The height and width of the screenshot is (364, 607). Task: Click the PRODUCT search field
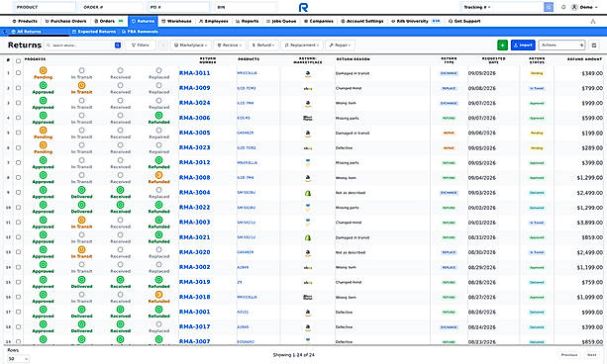point(45,7)
